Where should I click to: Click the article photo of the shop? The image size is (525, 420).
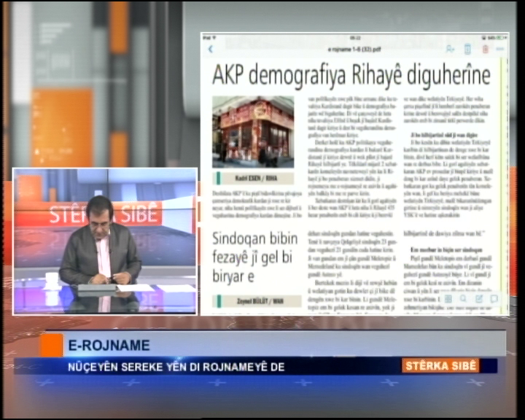253,132
